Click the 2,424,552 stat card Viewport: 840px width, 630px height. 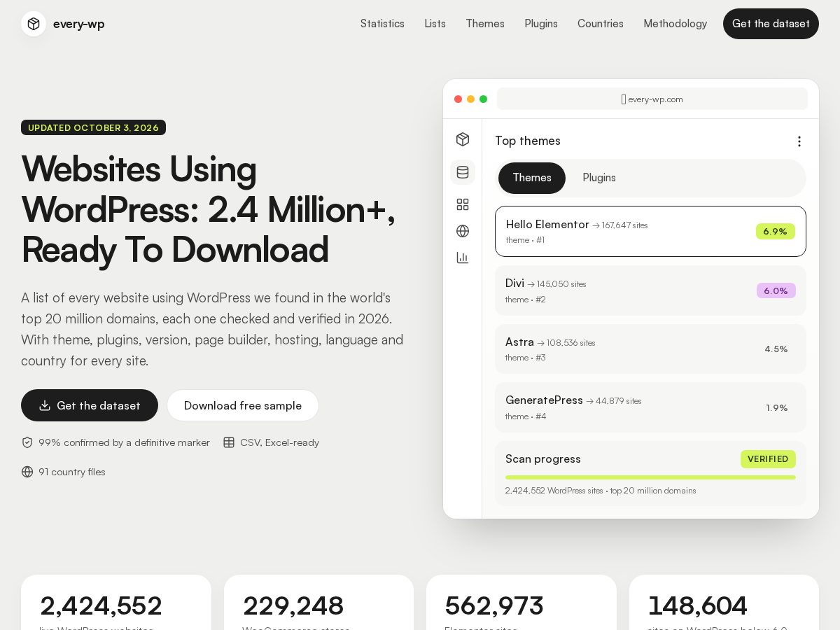[x=116, y=603]
